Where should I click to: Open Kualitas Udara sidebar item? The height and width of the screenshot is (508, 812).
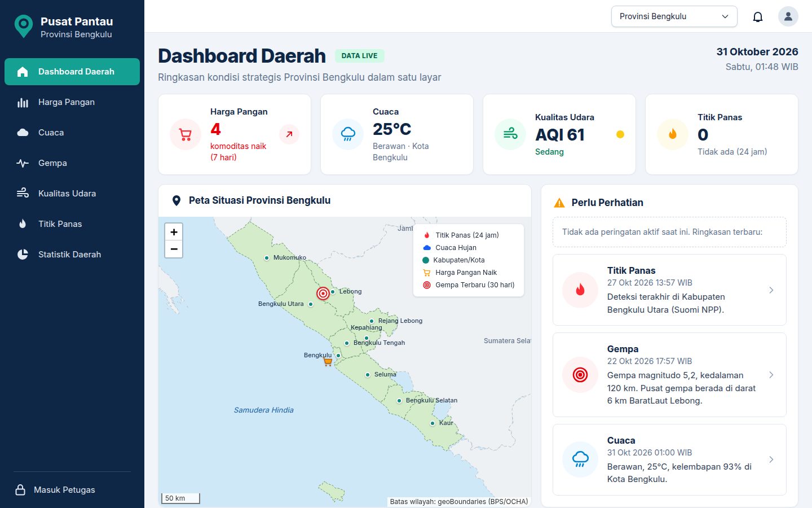pos(72,194)
